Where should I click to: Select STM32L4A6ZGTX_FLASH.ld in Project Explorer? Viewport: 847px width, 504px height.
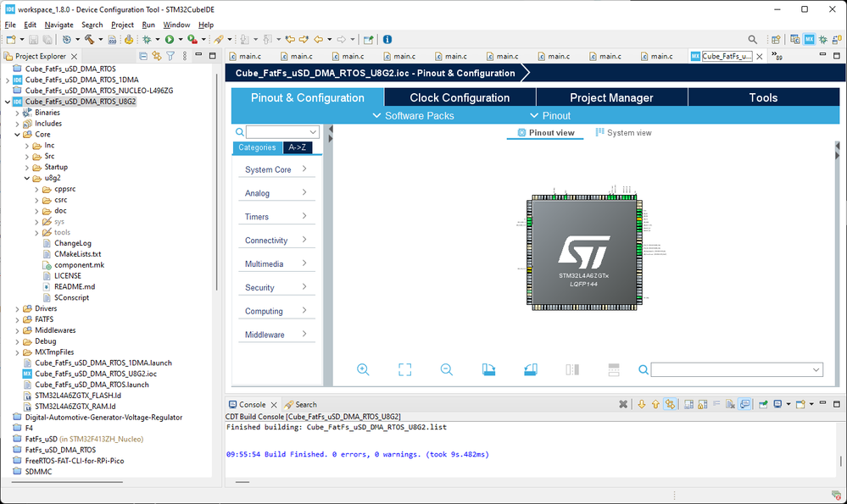click(x=78, y=396)
